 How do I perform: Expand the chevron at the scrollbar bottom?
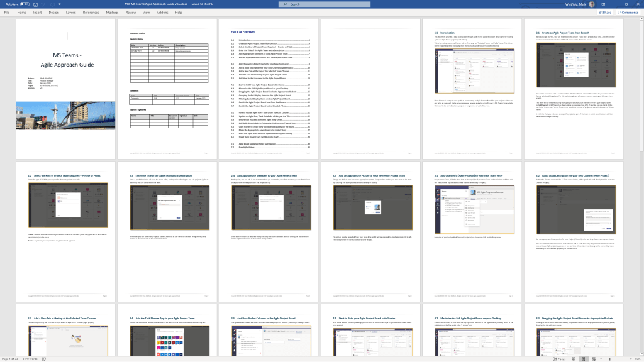(x=640, y=353)
